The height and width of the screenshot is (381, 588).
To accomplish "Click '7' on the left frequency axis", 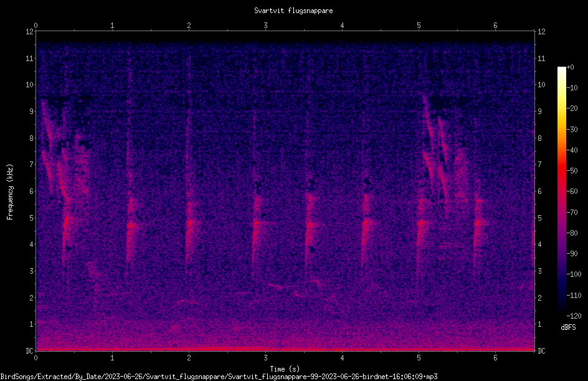I will [32, 165].
